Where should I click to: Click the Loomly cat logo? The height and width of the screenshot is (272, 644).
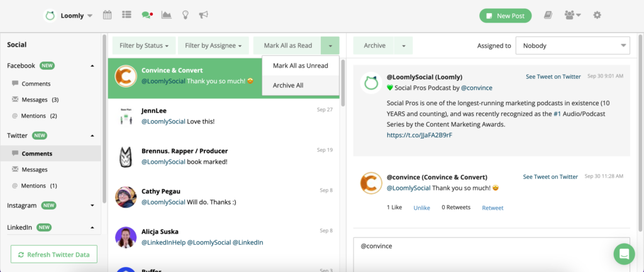pos(50,16)
